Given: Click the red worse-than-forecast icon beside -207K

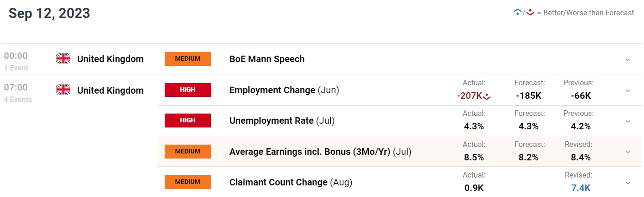Looking at the screenshot, I should [x=487, y=96].
